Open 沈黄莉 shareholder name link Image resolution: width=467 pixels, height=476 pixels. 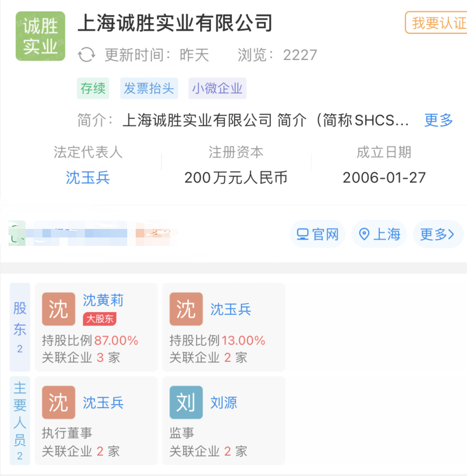click(103, 300)
